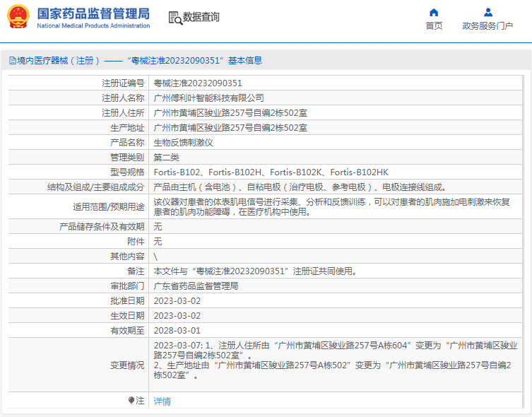Click the 境内医疗器械（注册）基本信息 header text
The width and height of the screenshot is (532, 417).
coord(139,61)
